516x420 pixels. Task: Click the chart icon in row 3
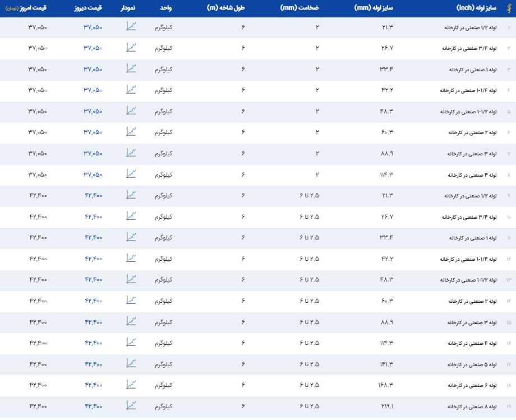click(131, 68)
